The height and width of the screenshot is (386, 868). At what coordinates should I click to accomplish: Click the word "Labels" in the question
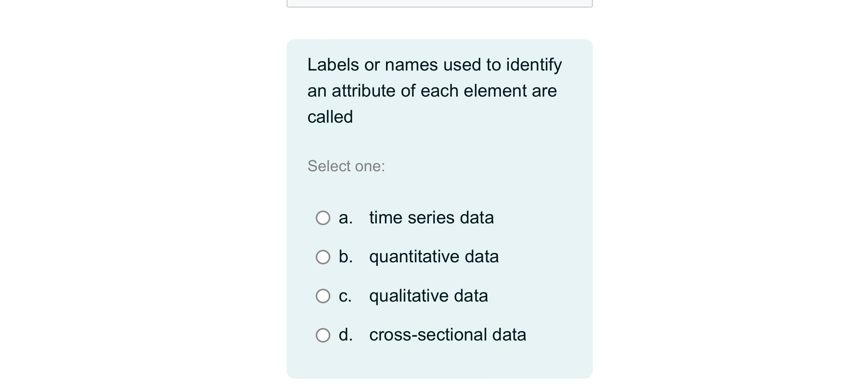[x=333, y=65]
